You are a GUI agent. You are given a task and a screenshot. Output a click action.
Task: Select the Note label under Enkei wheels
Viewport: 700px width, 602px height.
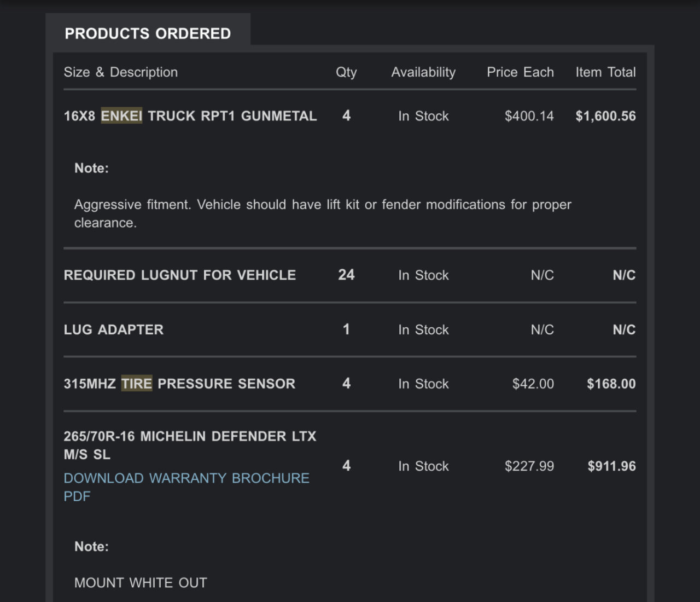[91, 168]
